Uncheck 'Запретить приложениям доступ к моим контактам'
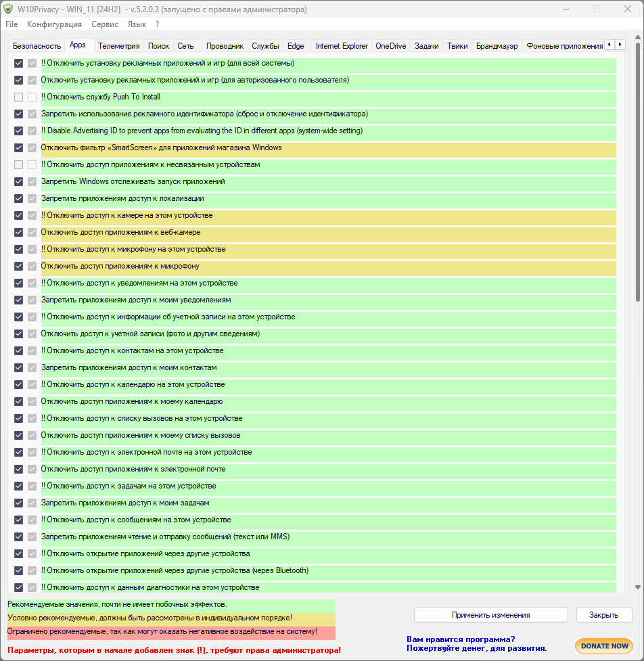The width and height of the screenshot is (644, 661). point(18,367)
